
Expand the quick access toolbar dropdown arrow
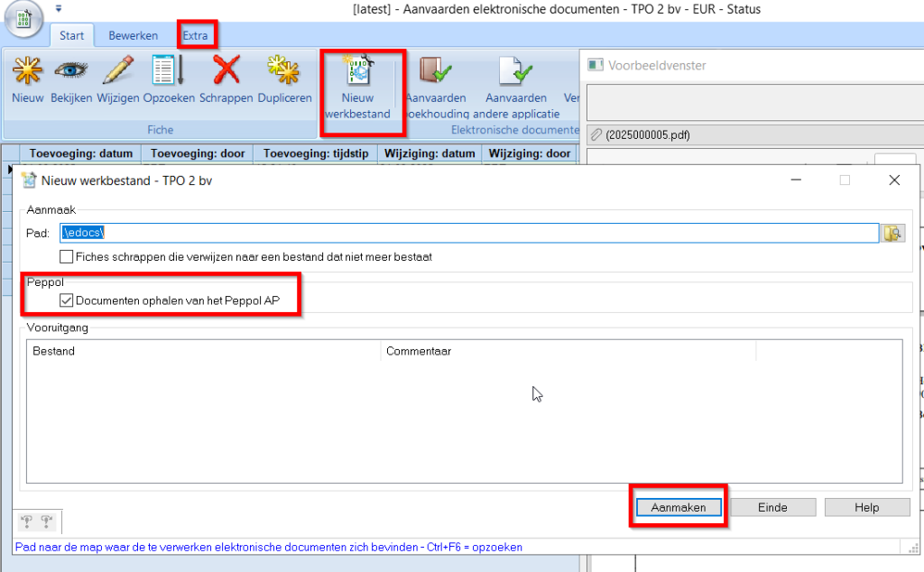point(59,10)
